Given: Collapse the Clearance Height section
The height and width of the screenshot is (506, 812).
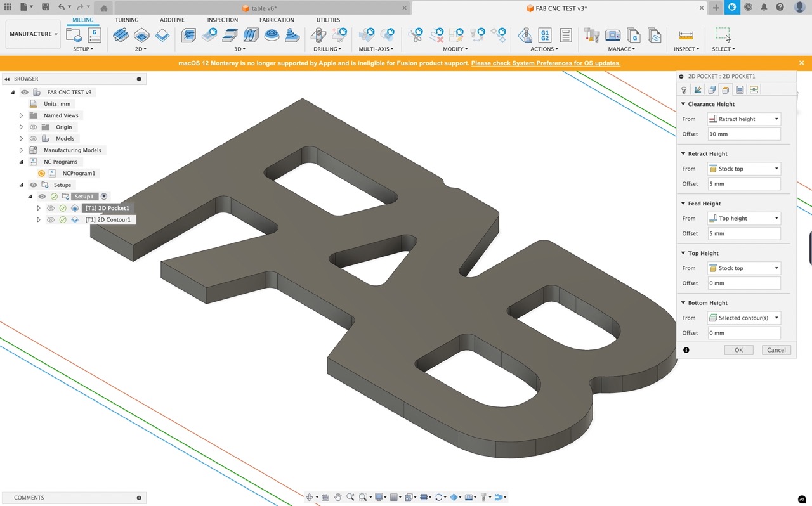Looking at the screenshot, I should (x=683, y=104).
